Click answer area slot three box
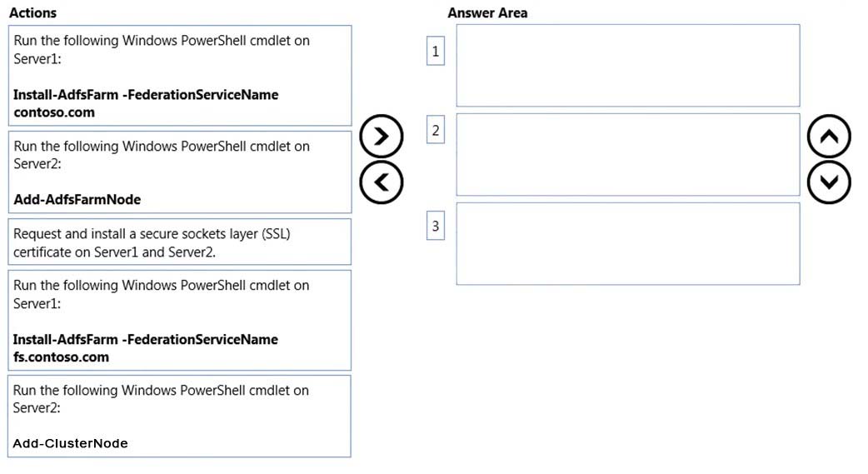Image resolution: width=868 pixels, height=474 pixels. [x=628, y=243]
